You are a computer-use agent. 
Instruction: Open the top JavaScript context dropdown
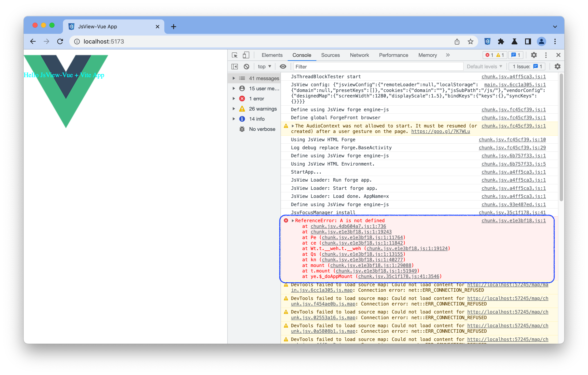pyautogui.click(x=264, y=67)
